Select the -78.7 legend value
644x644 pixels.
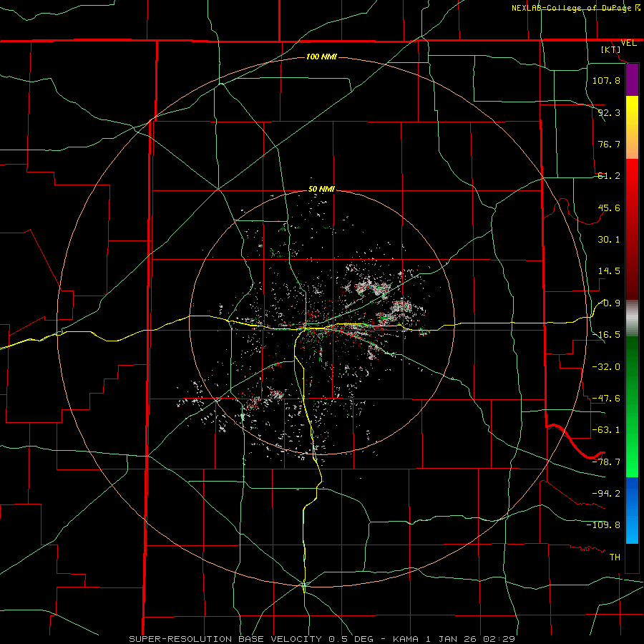[606, 462]
